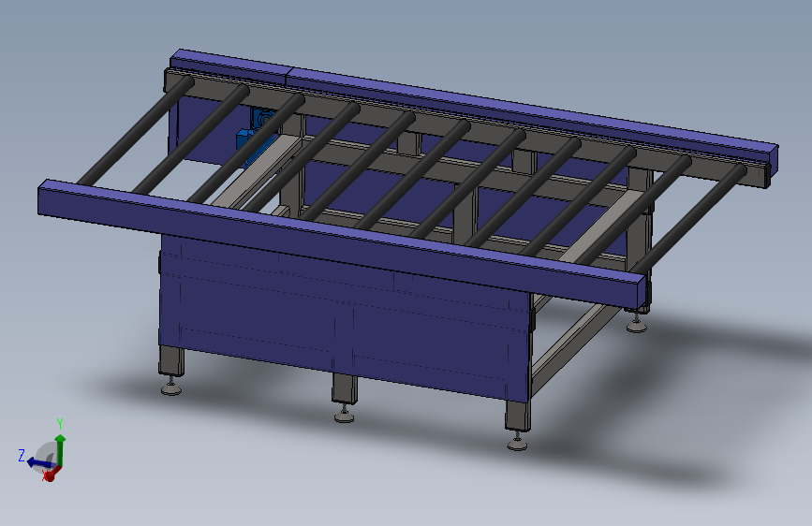The image size is (812, 526).
Task: Select the leftmost black conveyor roller
Action: tap(136, 130)
